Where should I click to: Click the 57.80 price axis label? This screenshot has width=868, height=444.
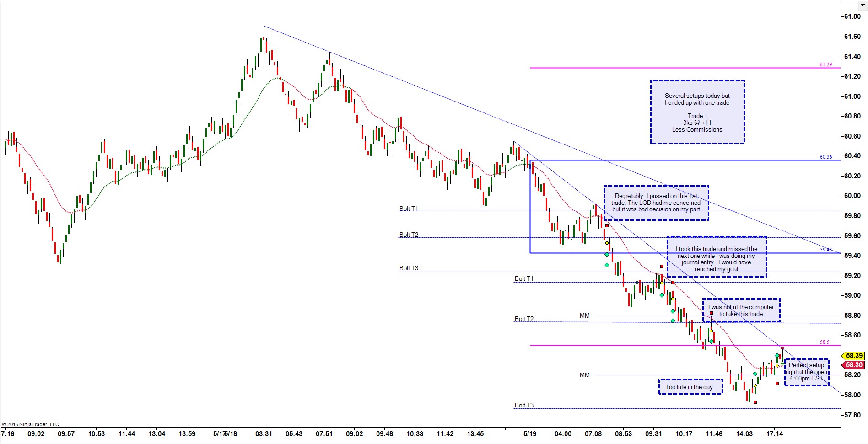(852, 415)
